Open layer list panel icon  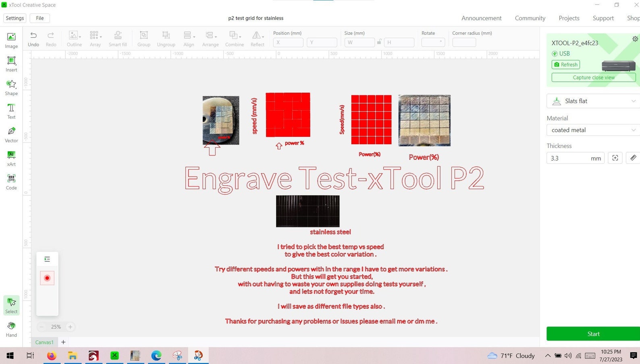pyautogui.click(x=47, y=259)
